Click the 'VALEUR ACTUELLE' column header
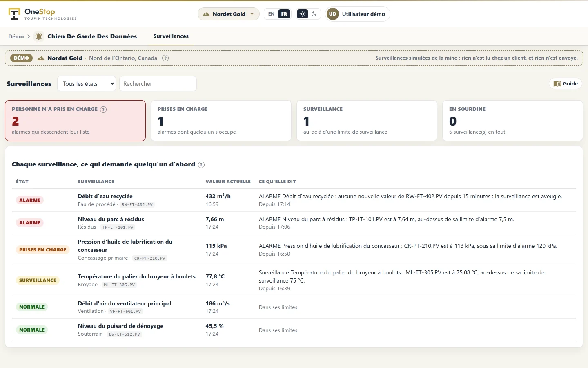588x368 pixels. [228, 182]
